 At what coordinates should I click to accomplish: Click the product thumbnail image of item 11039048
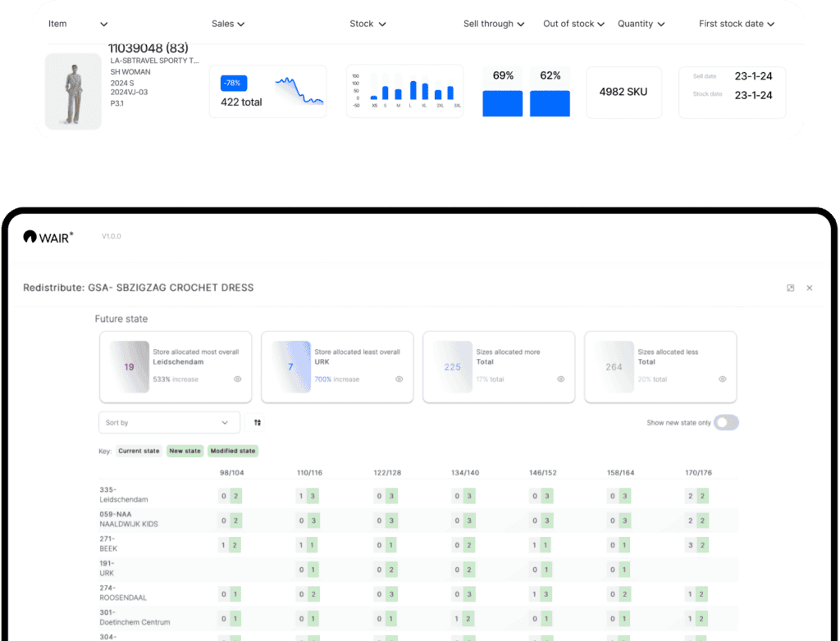[x=73, y=91]
